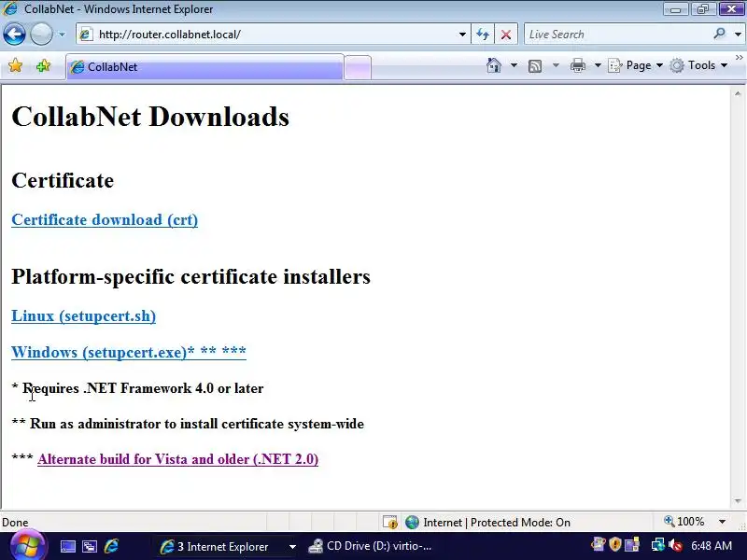Click the network connection tray icon

pos(658,544)
